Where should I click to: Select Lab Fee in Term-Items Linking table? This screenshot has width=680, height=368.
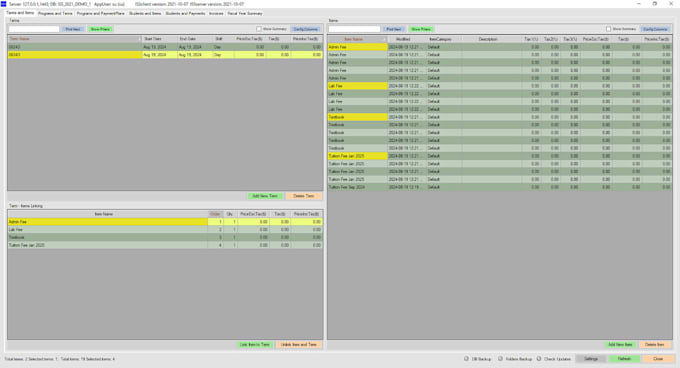click(x=165, y=229)
